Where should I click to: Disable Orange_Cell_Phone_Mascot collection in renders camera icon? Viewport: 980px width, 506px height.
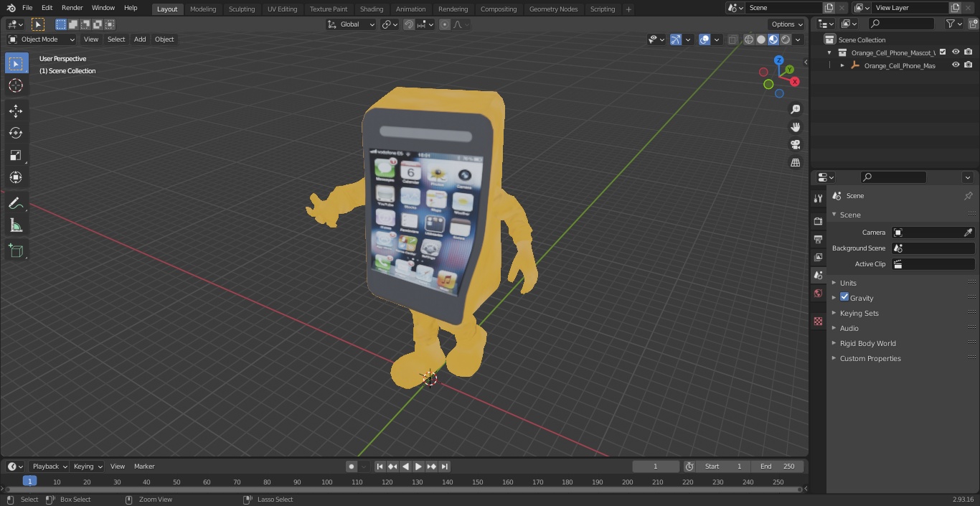coord(969,52)
